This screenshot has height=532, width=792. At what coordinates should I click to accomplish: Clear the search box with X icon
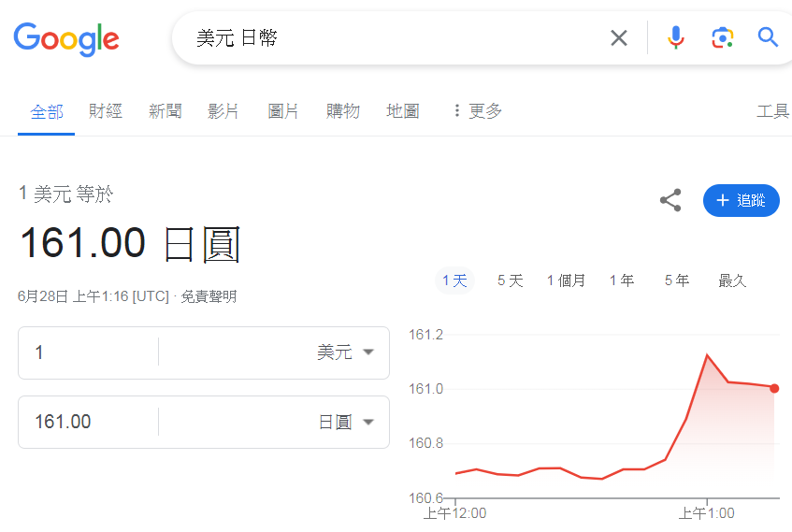click(x=619, y=37)
